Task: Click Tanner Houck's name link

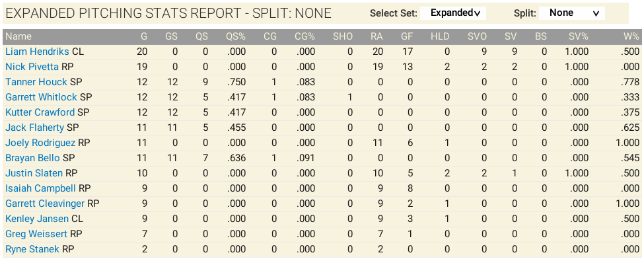Action: (36, 82)
